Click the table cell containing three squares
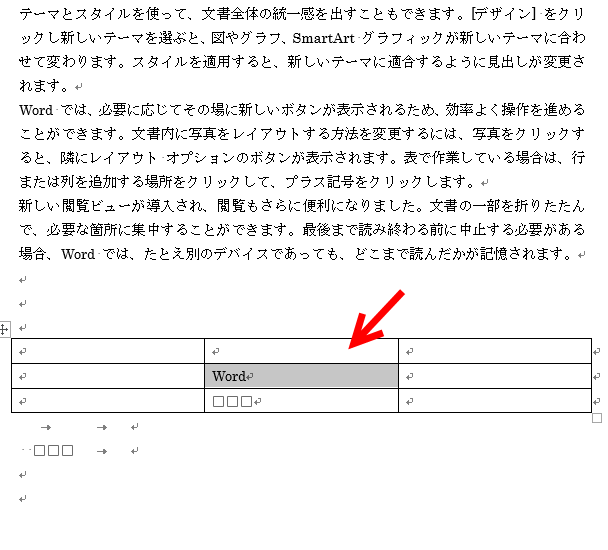This screenshot has width=608, height=550. pyautogui.click(x=301, y=401)
